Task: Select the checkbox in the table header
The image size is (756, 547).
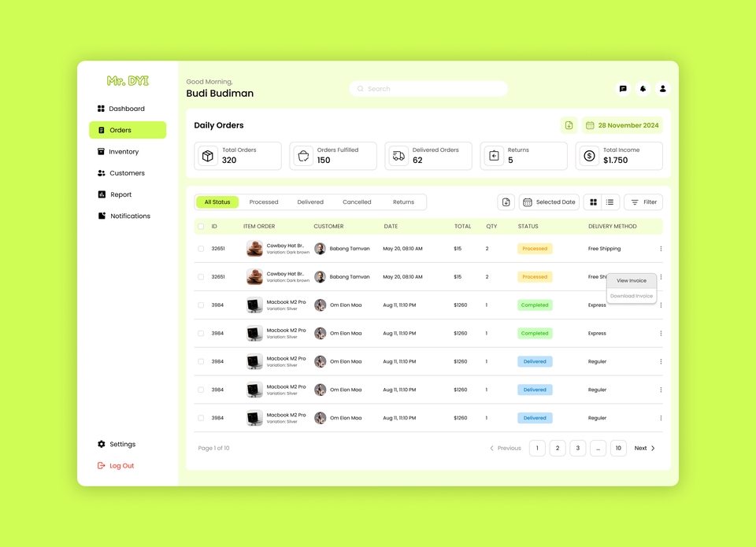Action: (x=201, y=226)
